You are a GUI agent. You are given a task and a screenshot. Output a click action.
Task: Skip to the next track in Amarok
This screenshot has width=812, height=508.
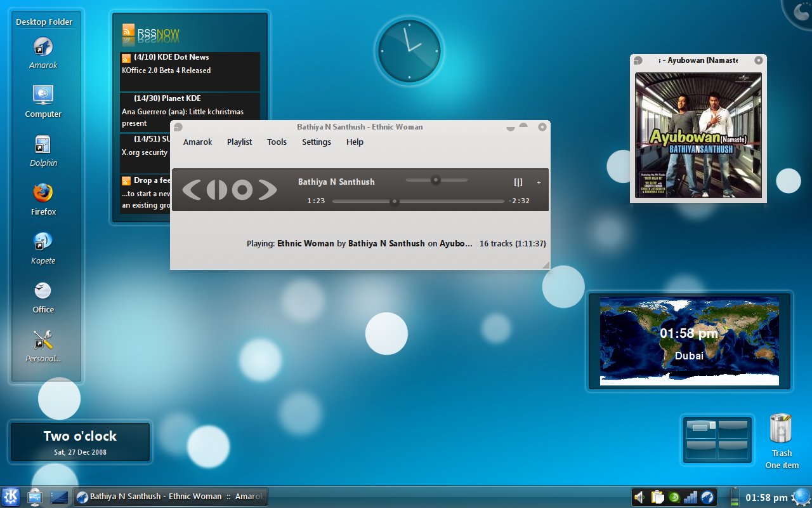click(x=268, y=189)
